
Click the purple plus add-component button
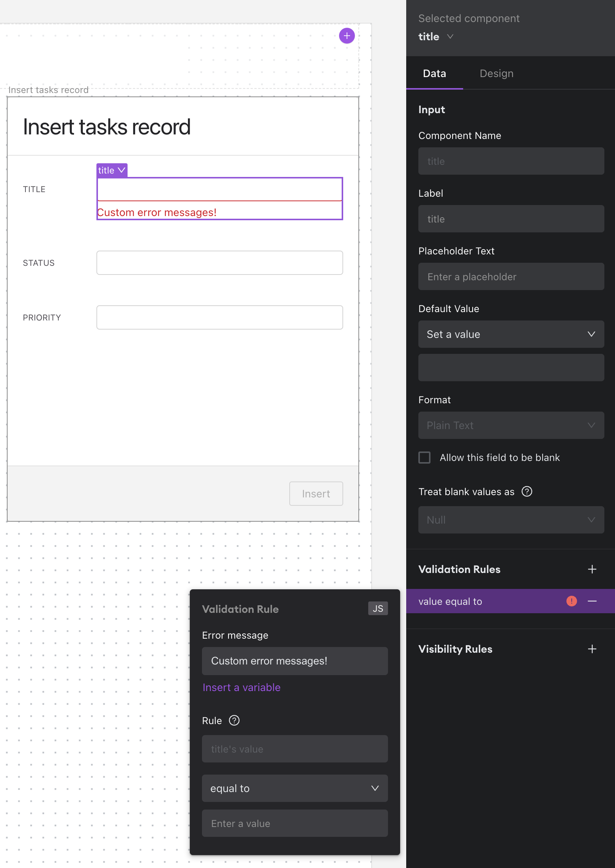coord(347,36)
